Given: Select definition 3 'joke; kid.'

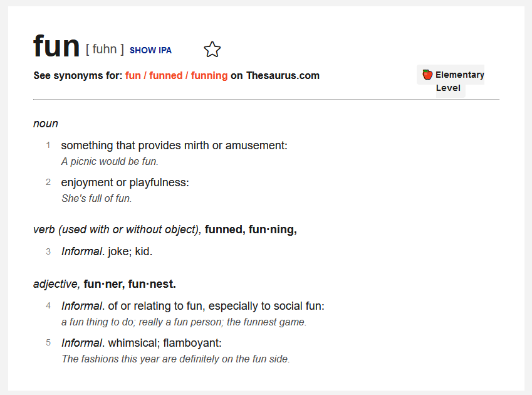Looking at the screenshot, I should (107, 251).
